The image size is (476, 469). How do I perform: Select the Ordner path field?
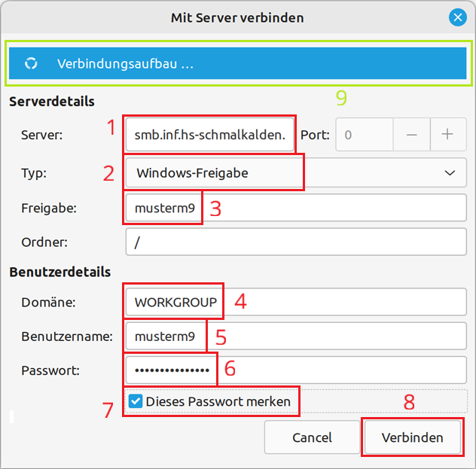[x=295, y=242]
